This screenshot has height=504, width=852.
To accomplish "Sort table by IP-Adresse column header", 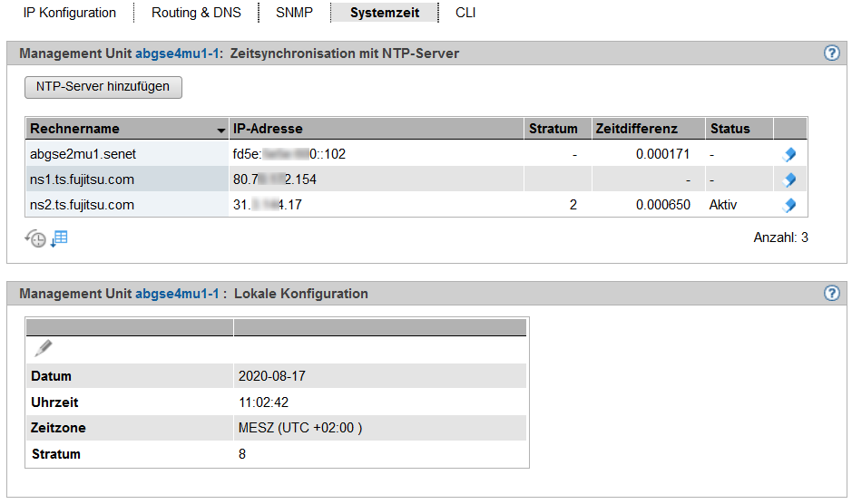I will 268,129.
